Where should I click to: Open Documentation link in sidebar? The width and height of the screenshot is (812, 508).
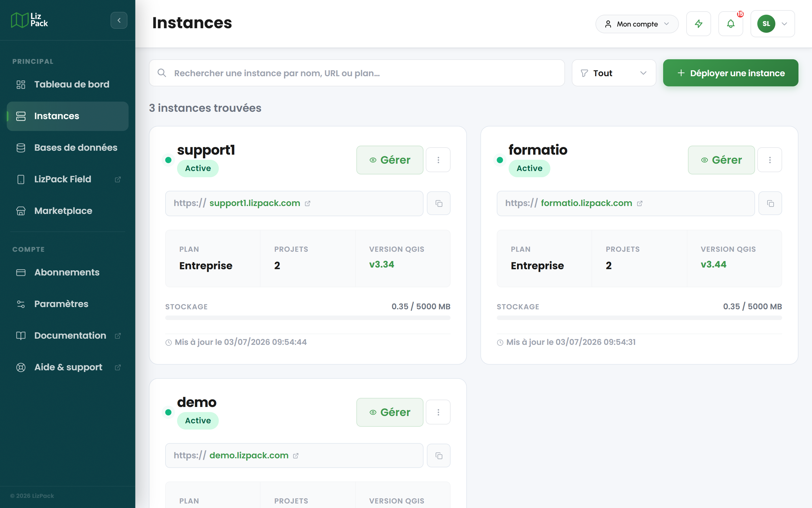67,336
